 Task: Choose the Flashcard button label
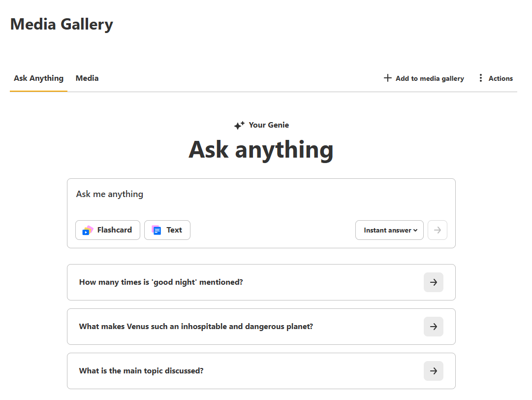[x=115, y=230]
